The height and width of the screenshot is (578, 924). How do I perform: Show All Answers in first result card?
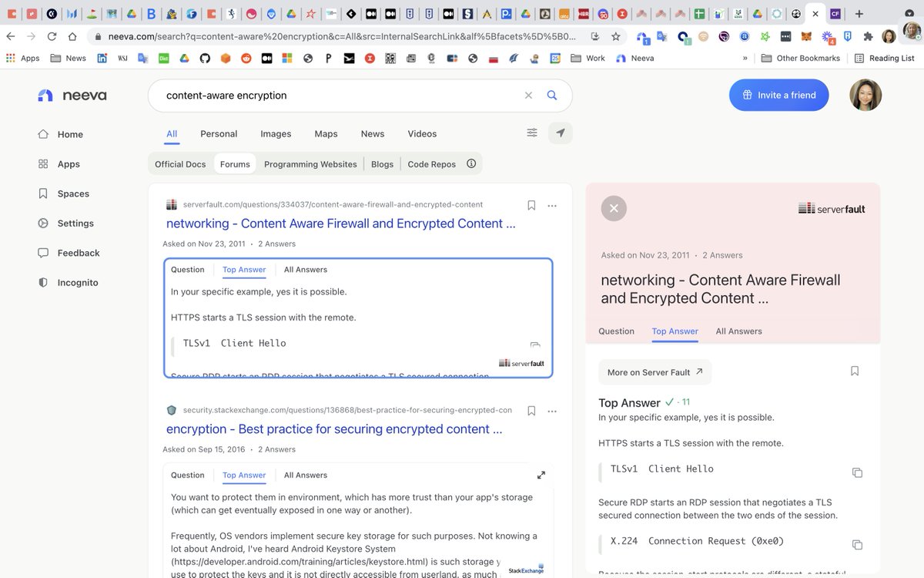pos(306,270)
